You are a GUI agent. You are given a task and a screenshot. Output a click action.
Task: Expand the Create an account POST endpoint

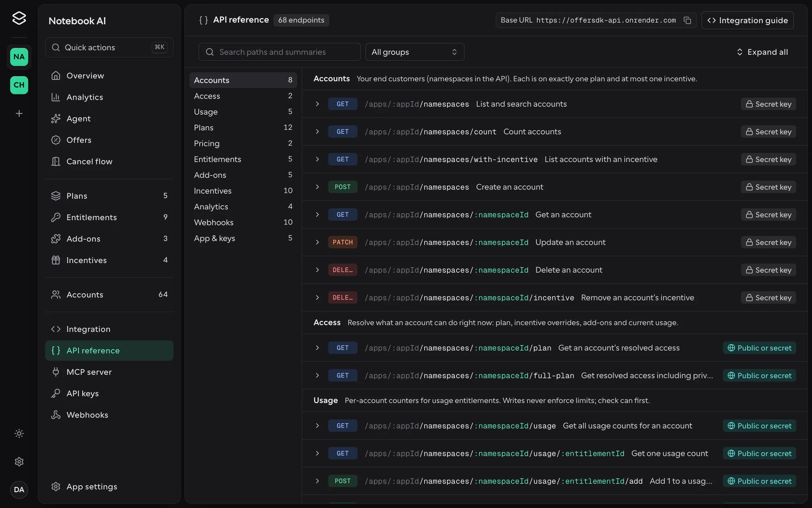[x=555, y=187]
